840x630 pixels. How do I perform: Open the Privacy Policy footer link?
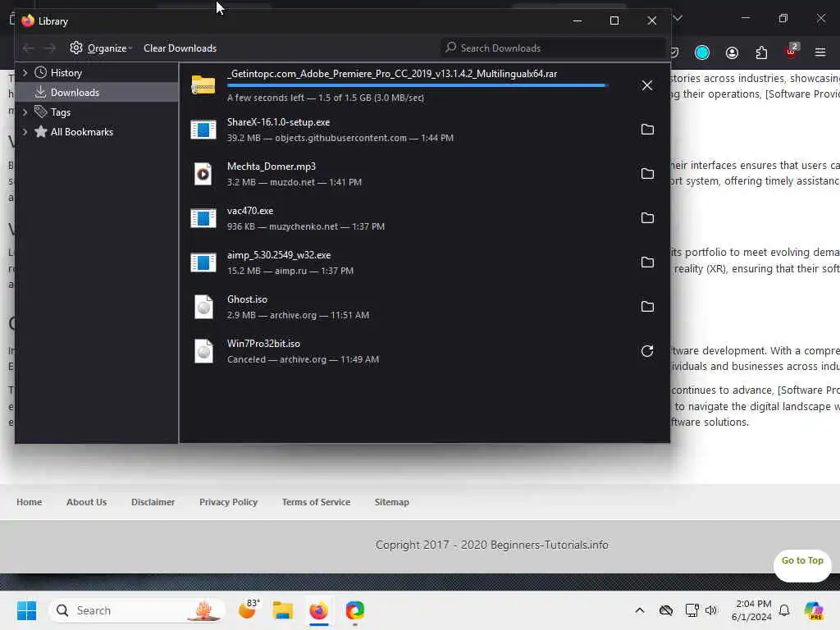tap(228, 502)
